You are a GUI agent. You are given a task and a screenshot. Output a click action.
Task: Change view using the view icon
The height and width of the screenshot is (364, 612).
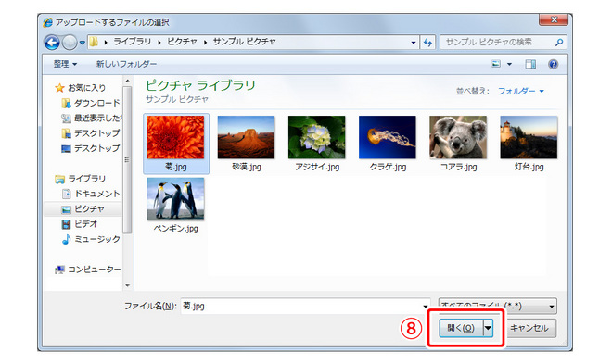[x=496, y=64]
